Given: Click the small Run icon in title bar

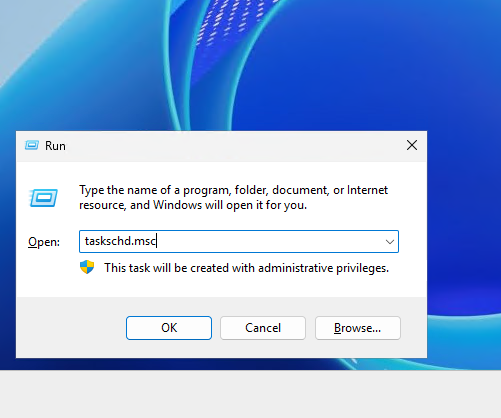Looking at the screenshot, I should click(32, 145).
